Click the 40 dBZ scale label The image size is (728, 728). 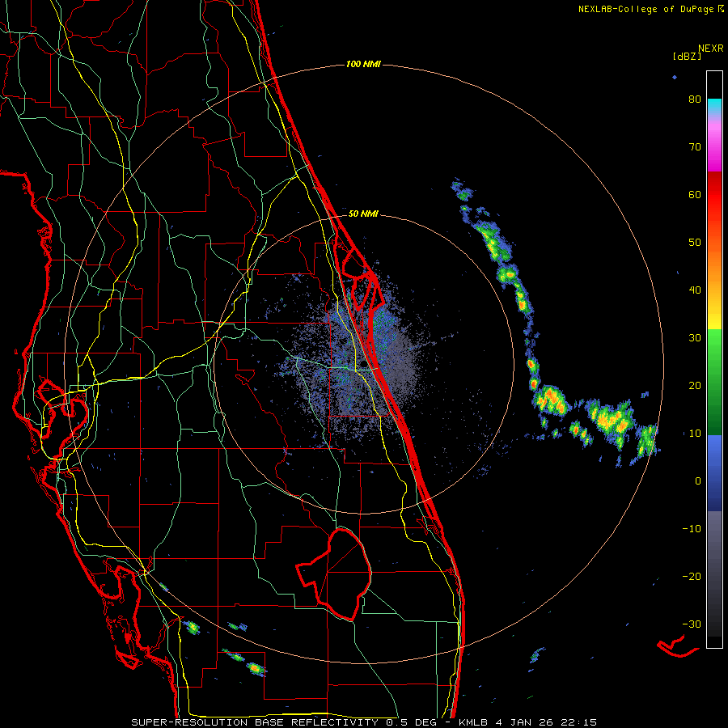(695, 290)
